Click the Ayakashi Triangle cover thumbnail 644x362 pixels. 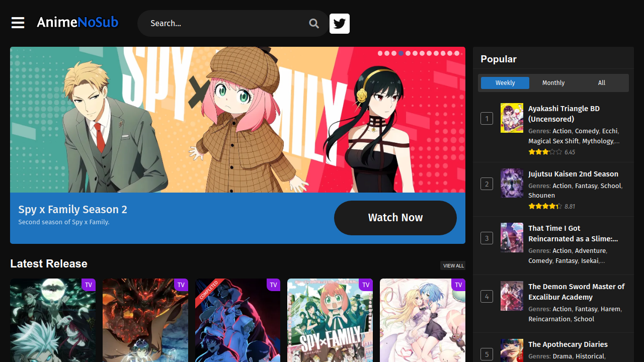pyautogui.click(x=512, y=118)
